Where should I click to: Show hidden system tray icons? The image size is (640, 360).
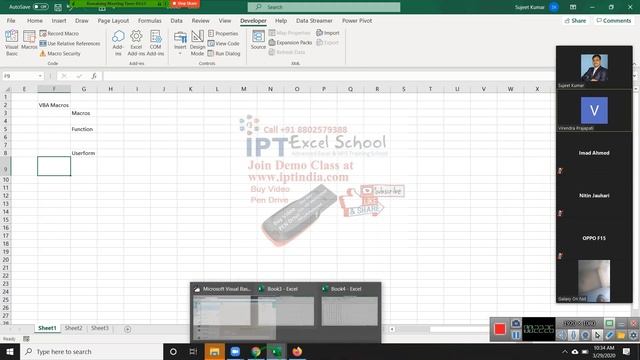(x=564, y=351)
